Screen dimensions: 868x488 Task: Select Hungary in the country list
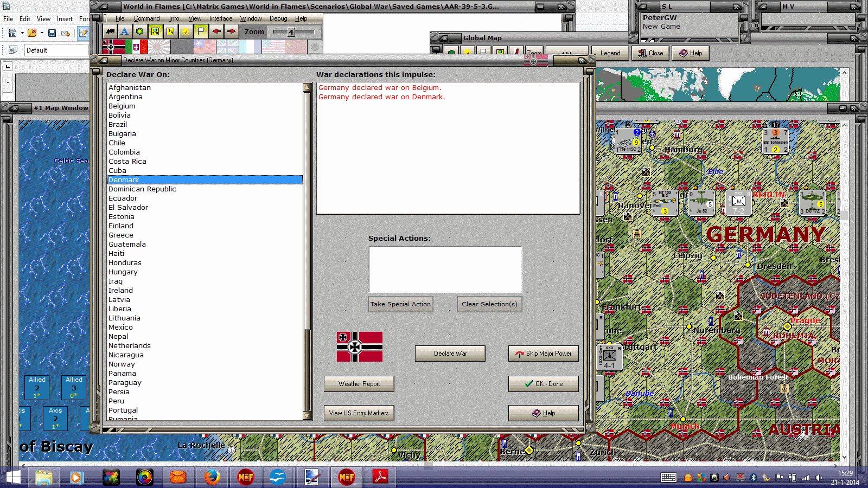pyautogui.click(x=205, y=272)
